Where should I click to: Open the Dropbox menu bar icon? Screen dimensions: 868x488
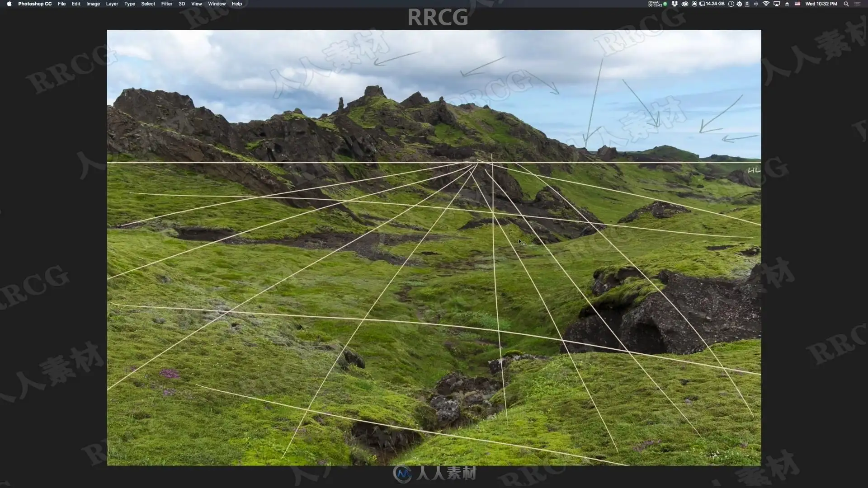675,4
